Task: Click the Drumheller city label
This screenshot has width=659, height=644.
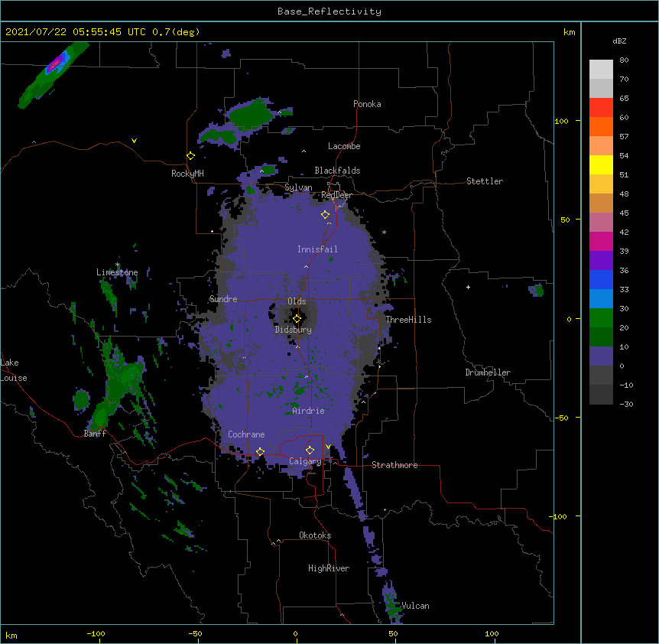Action: tap(488, 372)
